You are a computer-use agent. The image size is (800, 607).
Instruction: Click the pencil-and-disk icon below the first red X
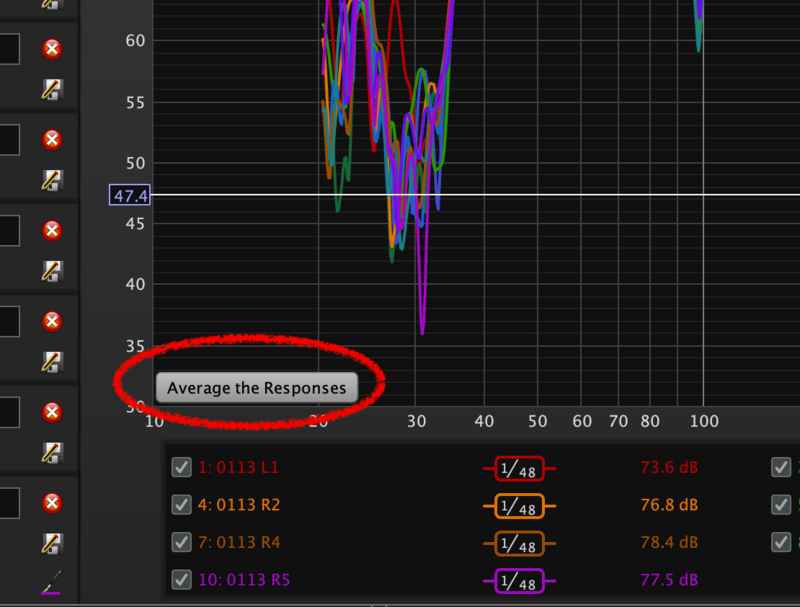coord(52,90)
